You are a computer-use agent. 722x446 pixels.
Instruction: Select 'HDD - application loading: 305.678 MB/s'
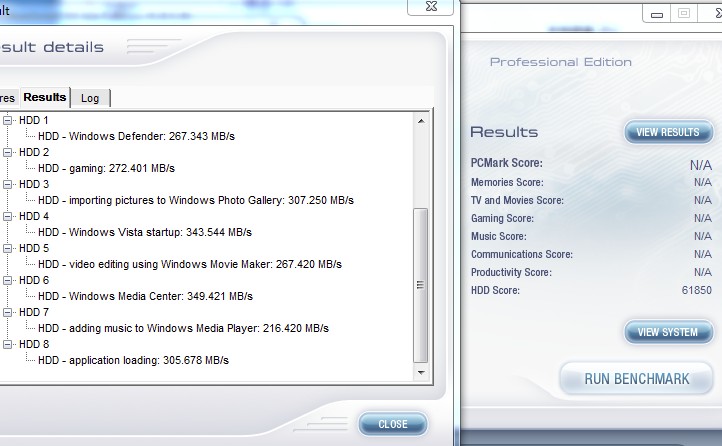[133, 360]
